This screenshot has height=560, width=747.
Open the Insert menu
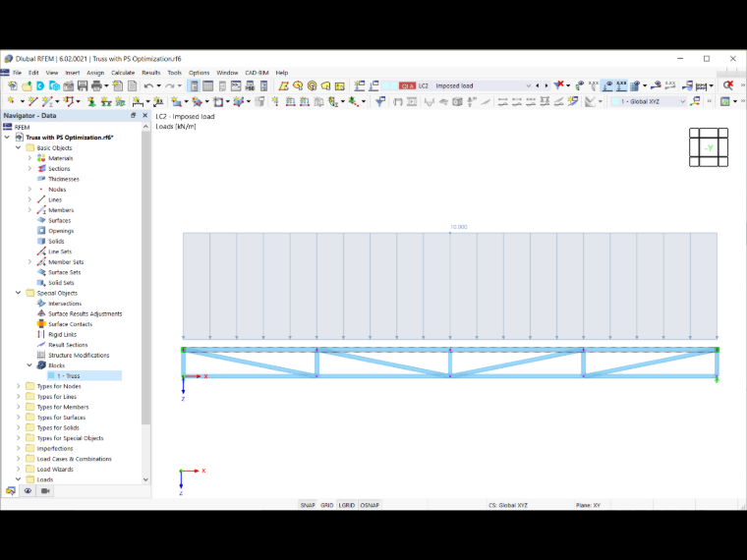click(73, 73)
